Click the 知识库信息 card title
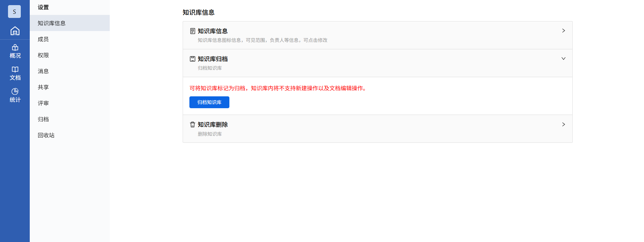The height and width of the screenshot is (242, 644). 212,31
